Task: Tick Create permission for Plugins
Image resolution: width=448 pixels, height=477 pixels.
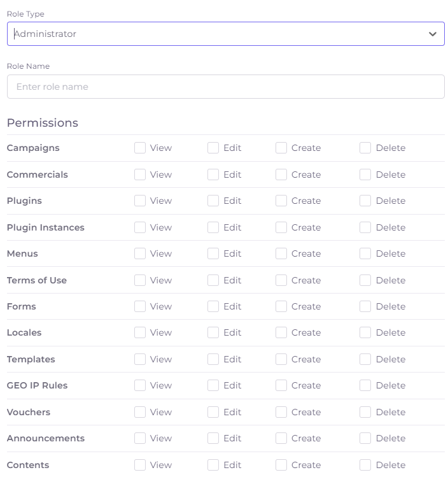Action: pyautogui.click(x=281, y=201)
